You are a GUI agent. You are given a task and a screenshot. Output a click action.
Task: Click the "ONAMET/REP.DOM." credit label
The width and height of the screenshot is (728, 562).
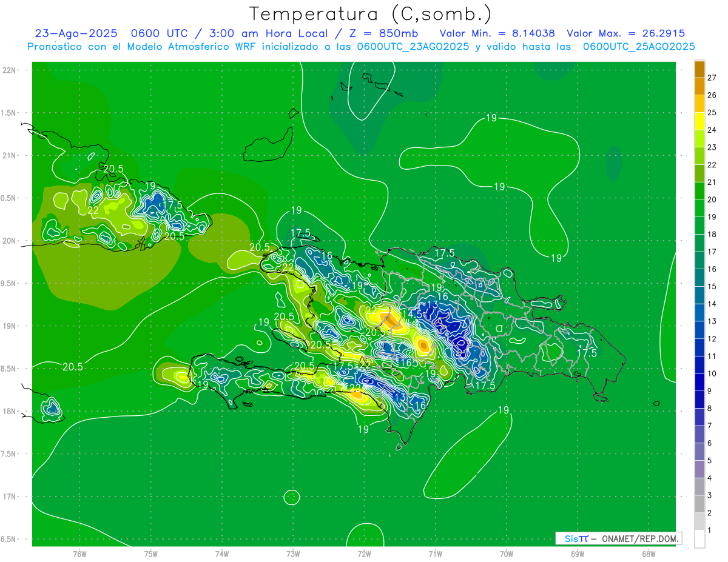tap(641, 538)
